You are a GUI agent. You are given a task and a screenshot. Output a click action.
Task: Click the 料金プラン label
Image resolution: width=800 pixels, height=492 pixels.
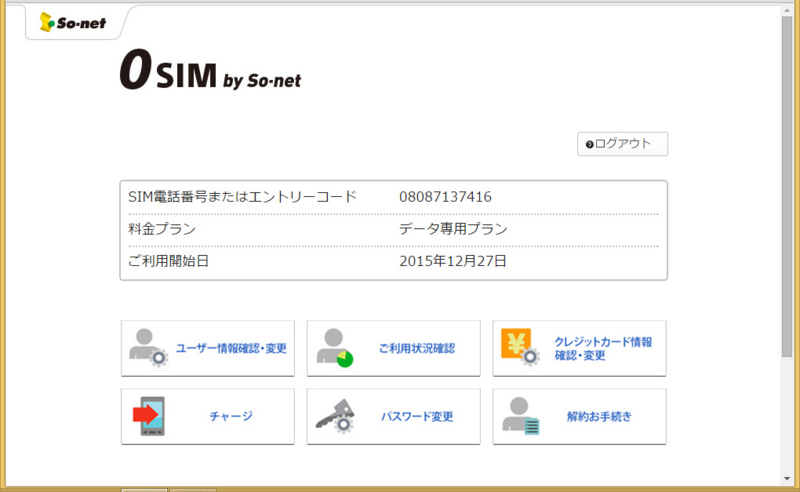pos(162,229)
